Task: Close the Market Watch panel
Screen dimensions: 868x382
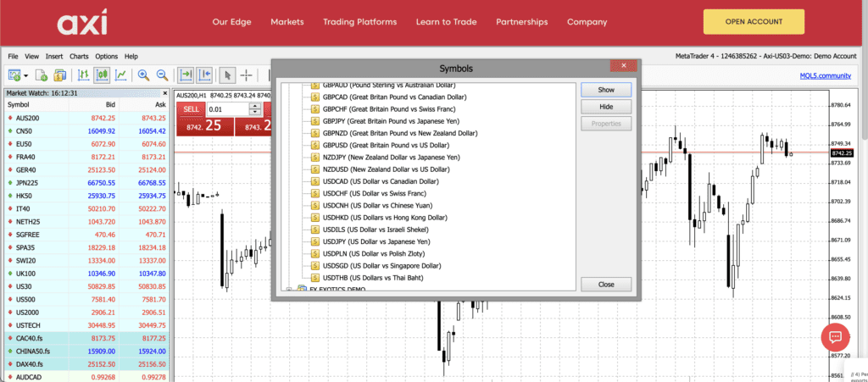Action: tap(165, 93)
